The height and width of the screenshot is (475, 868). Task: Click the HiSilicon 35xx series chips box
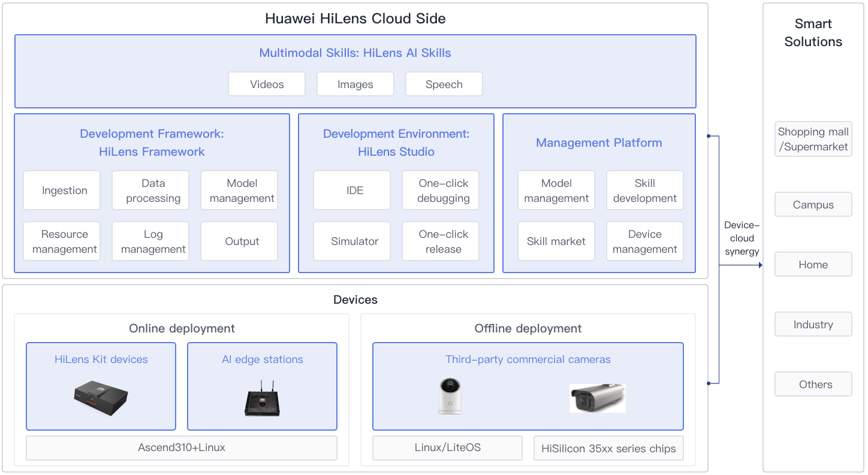608,448
